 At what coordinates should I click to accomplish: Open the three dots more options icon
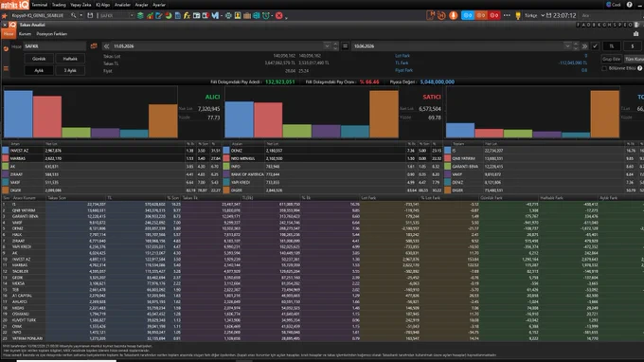tap(507, 15)
